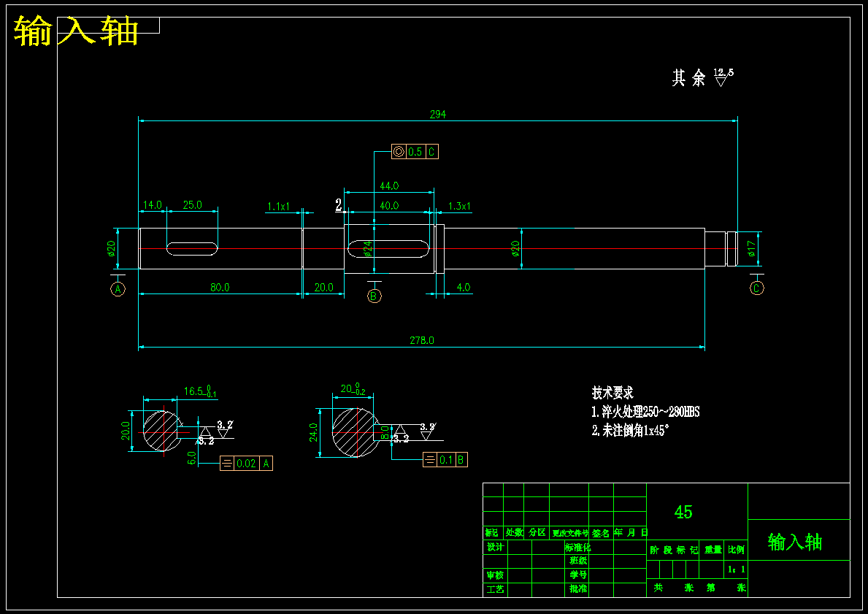Select the keyway slot on the ø24 section
The image size is (868, 614).
pos(388,248)
